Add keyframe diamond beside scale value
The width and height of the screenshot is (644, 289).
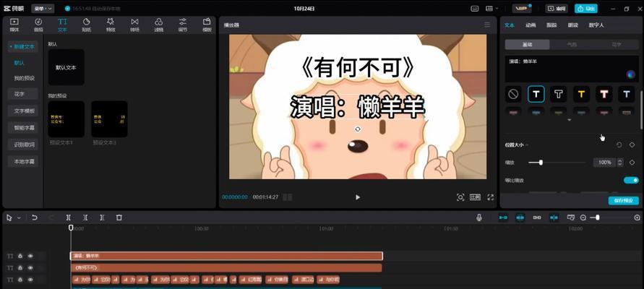point(632,163)
